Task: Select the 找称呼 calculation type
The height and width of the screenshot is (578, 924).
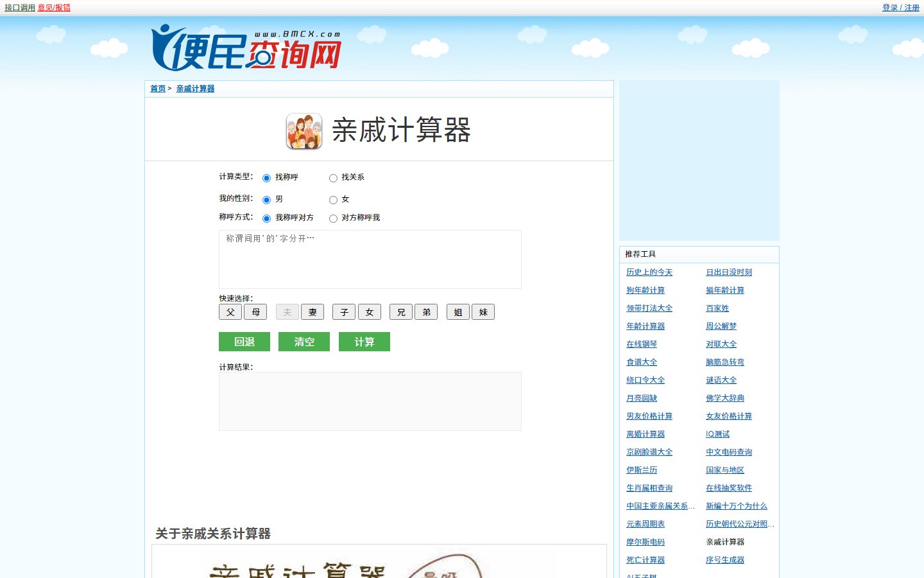Action: coord(266,178)
